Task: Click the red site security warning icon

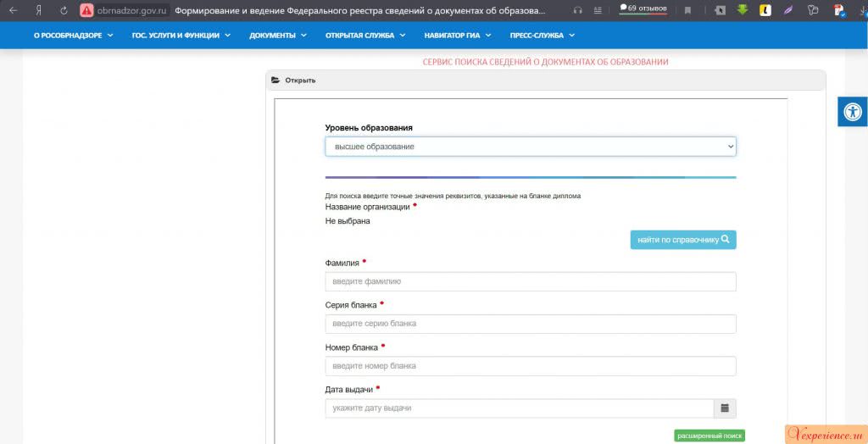Action: (86, 10)
